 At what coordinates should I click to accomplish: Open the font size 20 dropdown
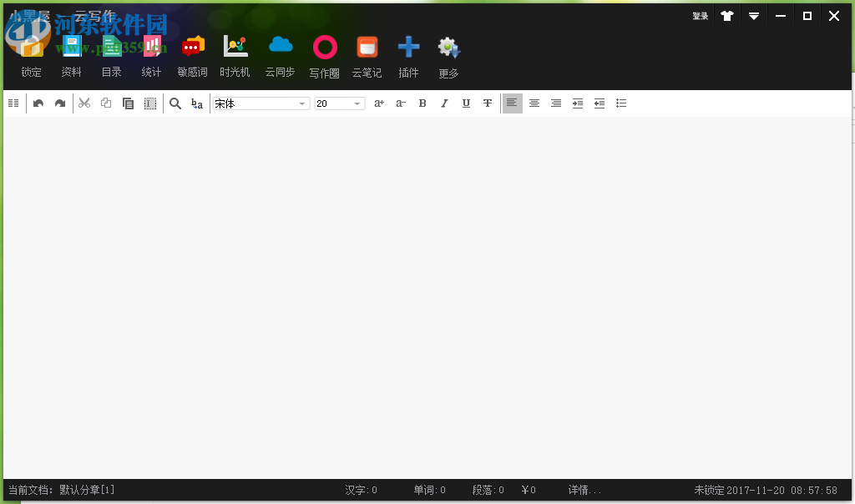(340, 103)
